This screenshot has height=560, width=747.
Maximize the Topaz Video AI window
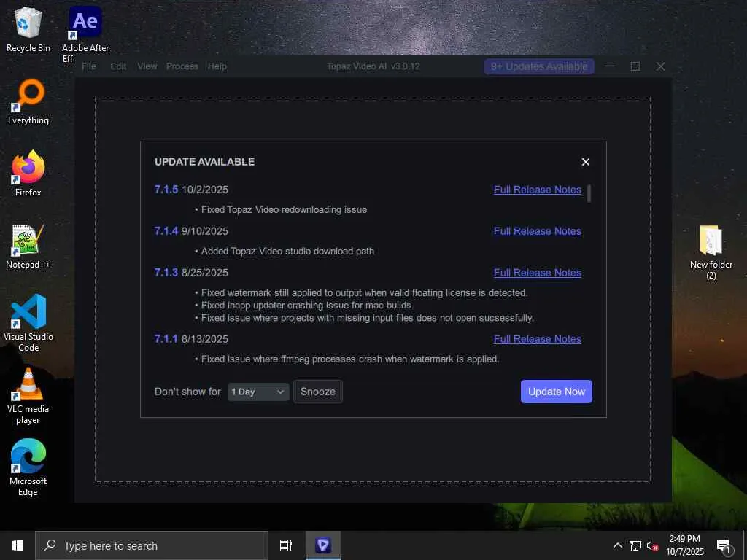click(635, 66)
